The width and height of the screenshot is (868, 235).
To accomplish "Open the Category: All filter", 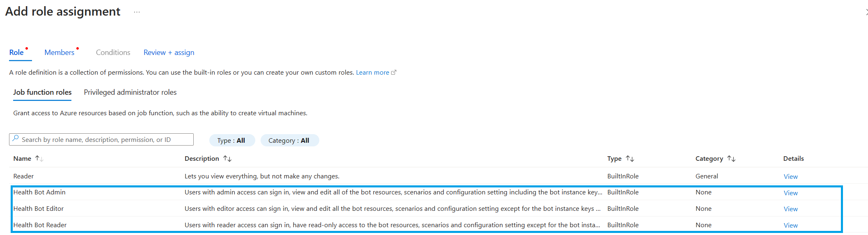I will click(x=289, y=140).
